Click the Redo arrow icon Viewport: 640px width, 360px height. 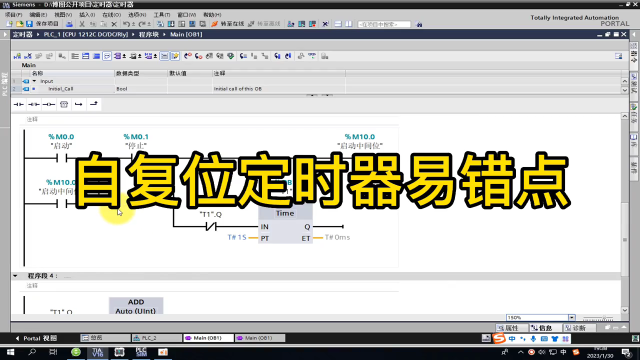142,24
